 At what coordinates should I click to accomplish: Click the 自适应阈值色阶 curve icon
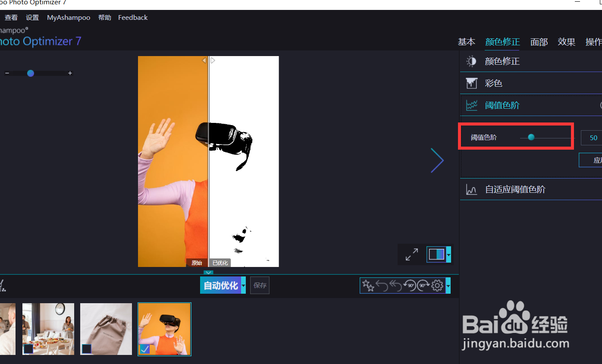pos(471,189)
